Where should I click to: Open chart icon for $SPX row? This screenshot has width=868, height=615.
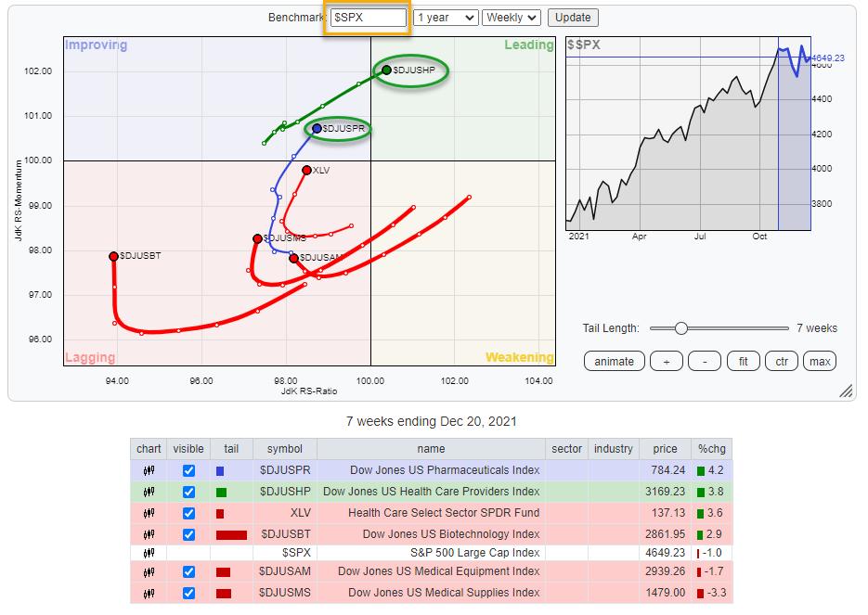pos(149,553)
